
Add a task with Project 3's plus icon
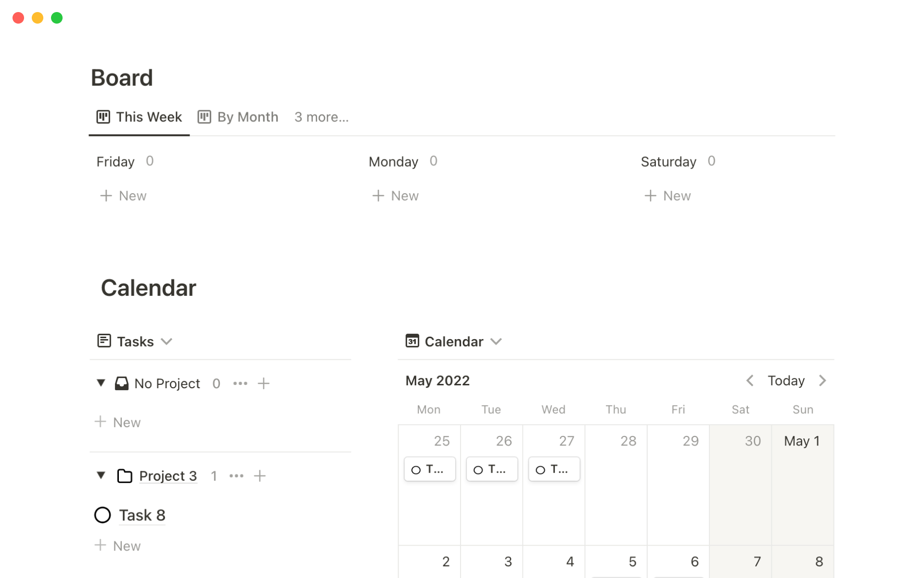point(260,476)
